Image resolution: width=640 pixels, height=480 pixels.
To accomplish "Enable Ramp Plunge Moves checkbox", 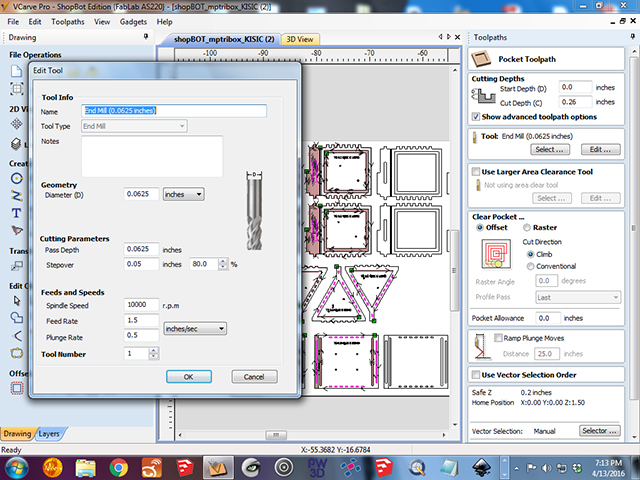I will point(498,338).
